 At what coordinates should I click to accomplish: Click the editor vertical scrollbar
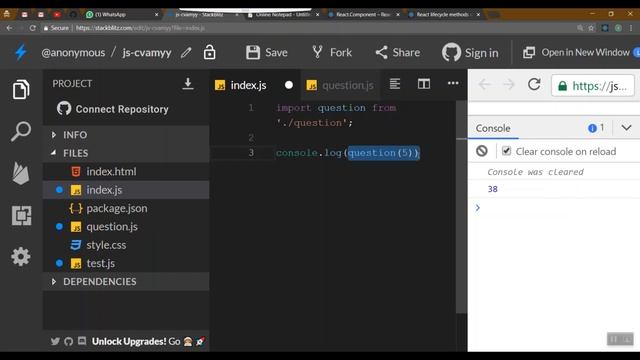pyautogui.click(x=461, y=207)
